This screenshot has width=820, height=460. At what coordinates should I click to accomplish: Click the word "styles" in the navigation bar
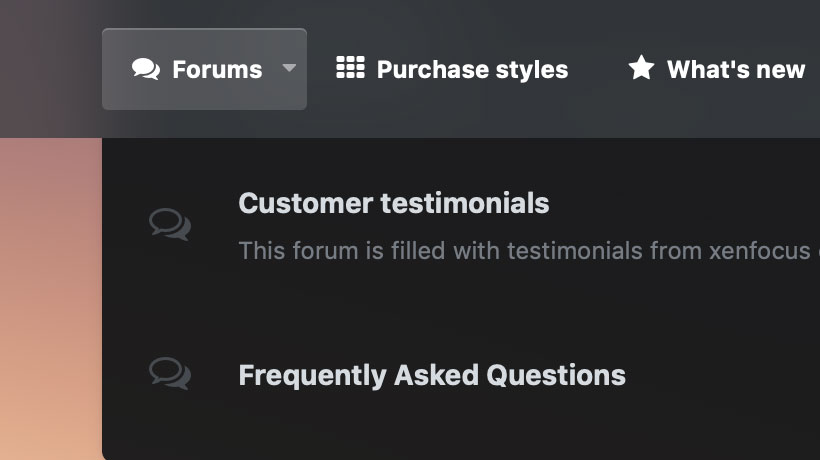[534, 70]
